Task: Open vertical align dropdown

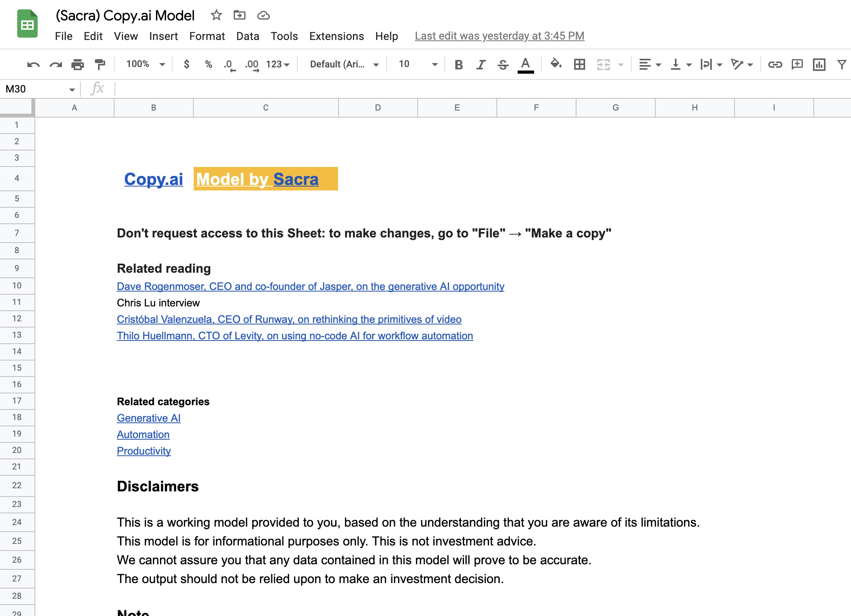Action: [x=681, y=64]
